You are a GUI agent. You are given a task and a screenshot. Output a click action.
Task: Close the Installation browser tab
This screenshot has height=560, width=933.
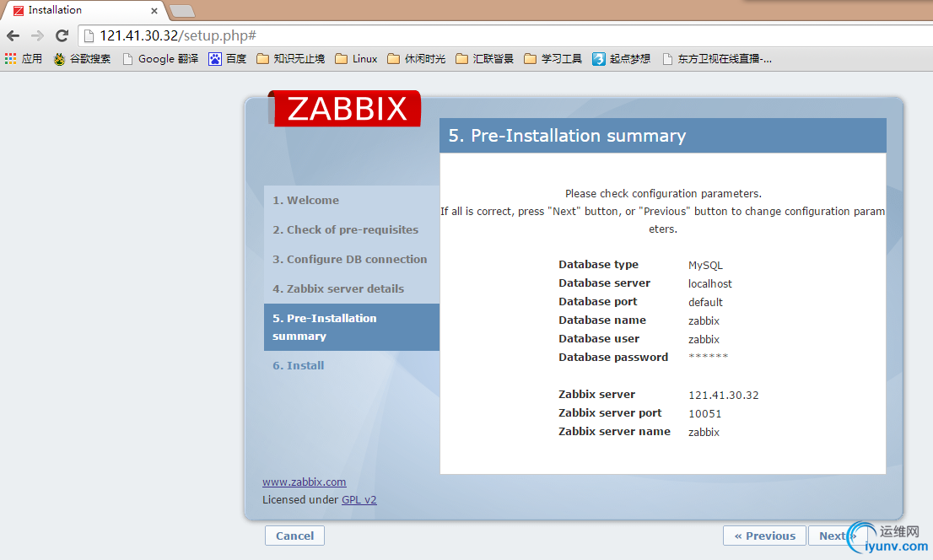click(154, 11)
